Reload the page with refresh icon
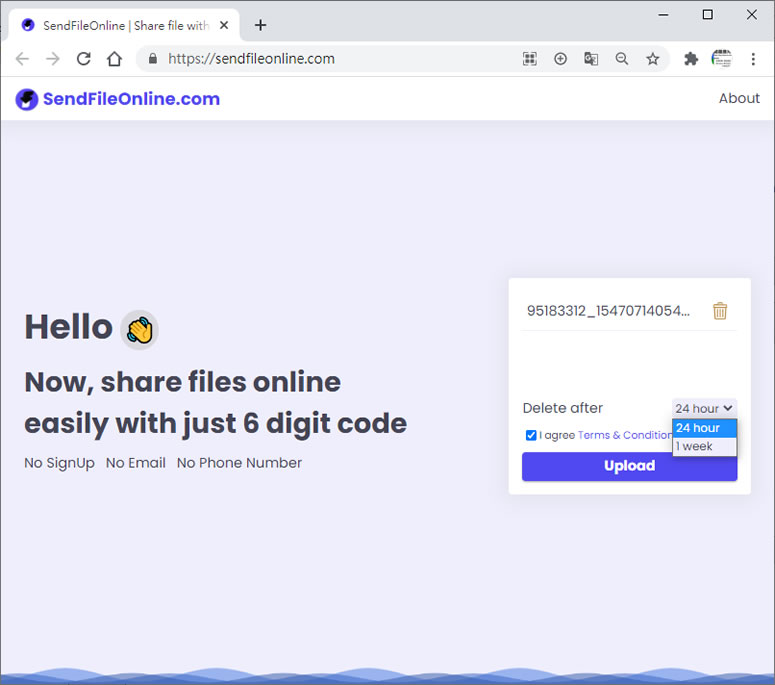This screenshot has height=685, width=775. pos(84,59)
